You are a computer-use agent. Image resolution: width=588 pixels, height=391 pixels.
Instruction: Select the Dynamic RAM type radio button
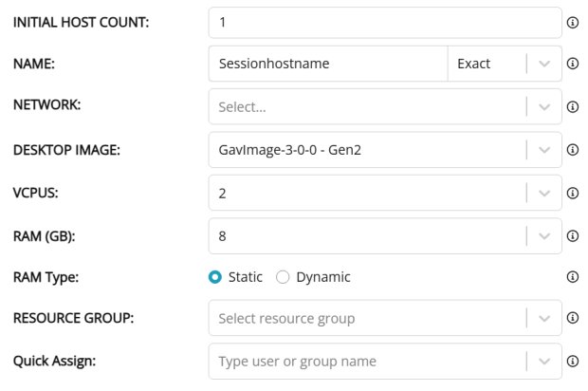(283, 277)
